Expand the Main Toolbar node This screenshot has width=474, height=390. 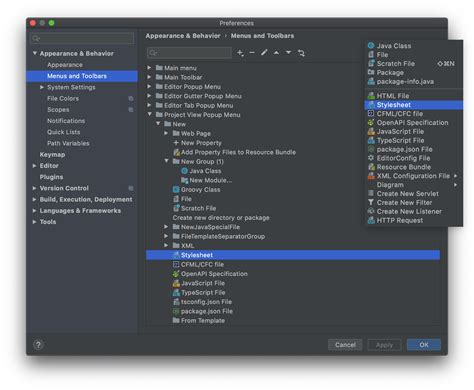pos(150,77)
